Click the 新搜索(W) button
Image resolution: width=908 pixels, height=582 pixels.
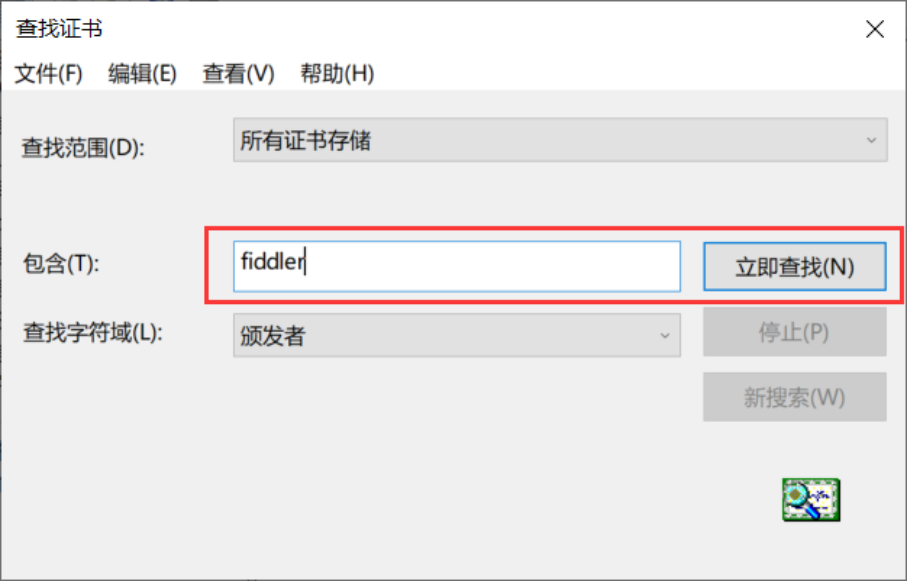tap(794, 397)
